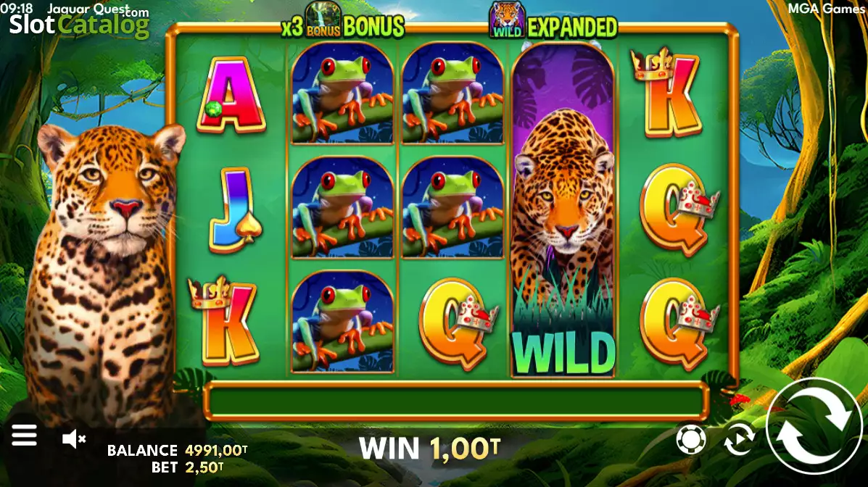This screenshot has height=487, width=868.
Task: Click the top frog in second reel
Action: 343,93
